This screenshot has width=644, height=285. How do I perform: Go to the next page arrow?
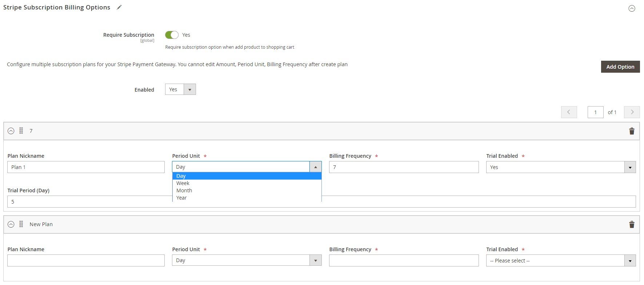point(632,112)
